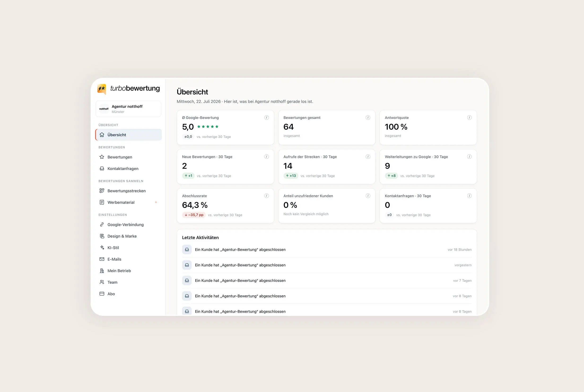The width and height of the screenshot is (584, 392).
Task: Open first activity entry from vor 18 Stunden
Action: click(327, 249)
